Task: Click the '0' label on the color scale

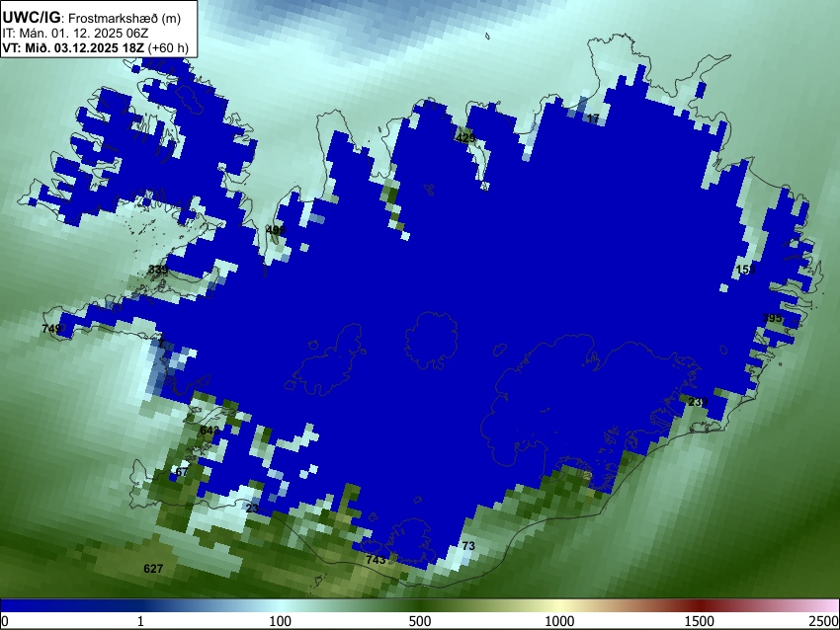Action: [5, 621]
